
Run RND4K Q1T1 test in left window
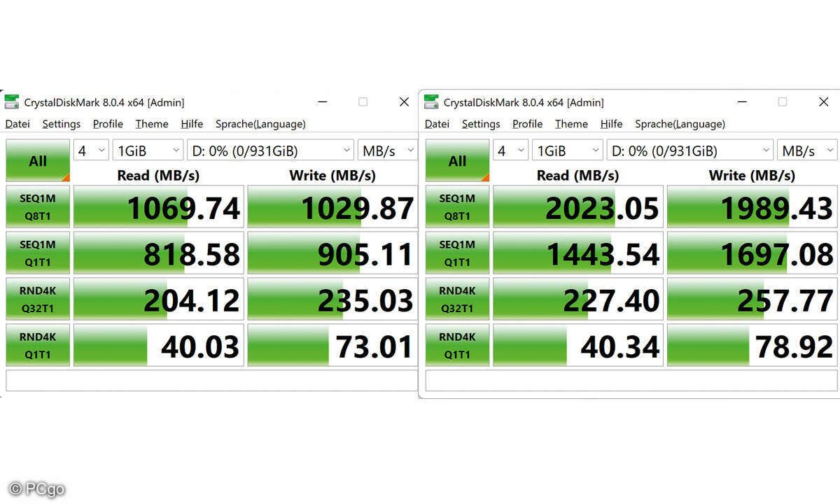pos(38,345)
